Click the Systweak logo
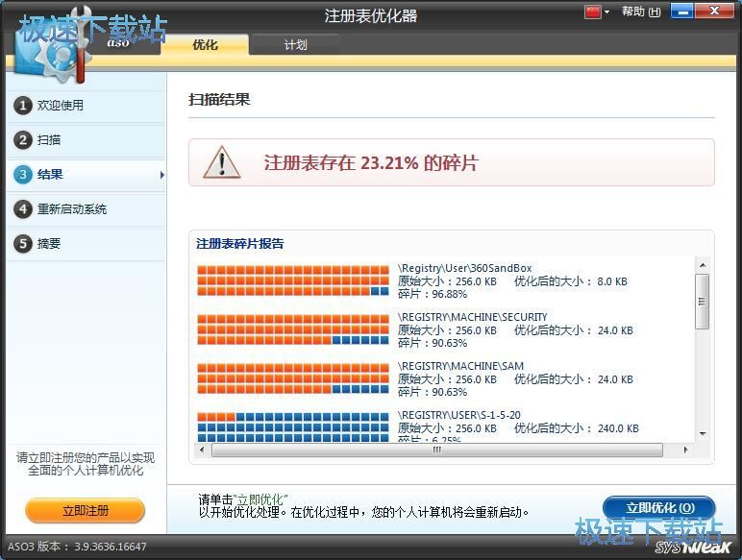Viewport: 742px width, 560px height. (693, 548)
